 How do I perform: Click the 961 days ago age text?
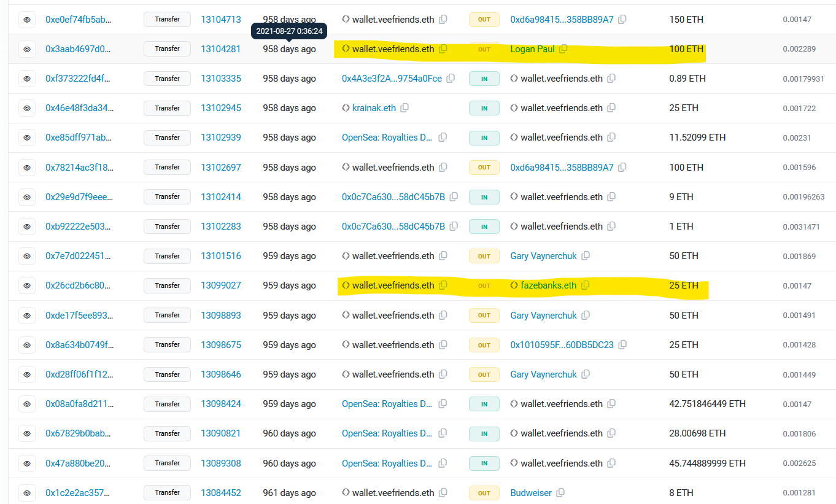pyautogui.click(x=290, y=493)
